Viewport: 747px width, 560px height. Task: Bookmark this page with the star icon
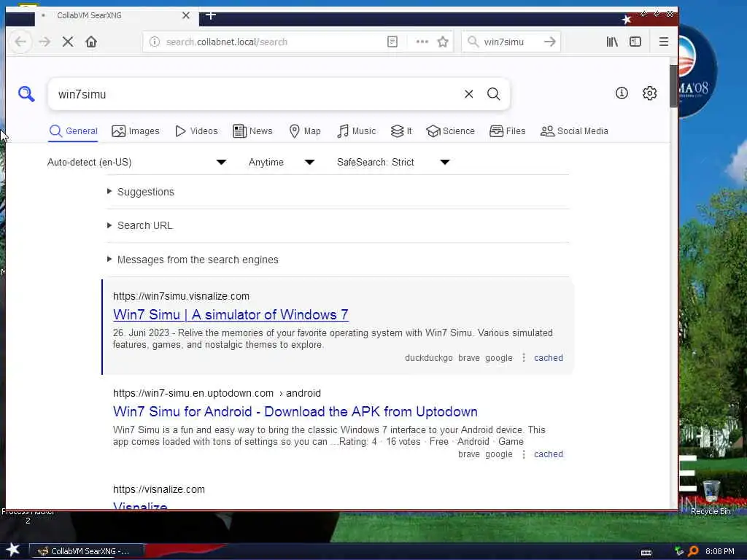pos(443,42)
